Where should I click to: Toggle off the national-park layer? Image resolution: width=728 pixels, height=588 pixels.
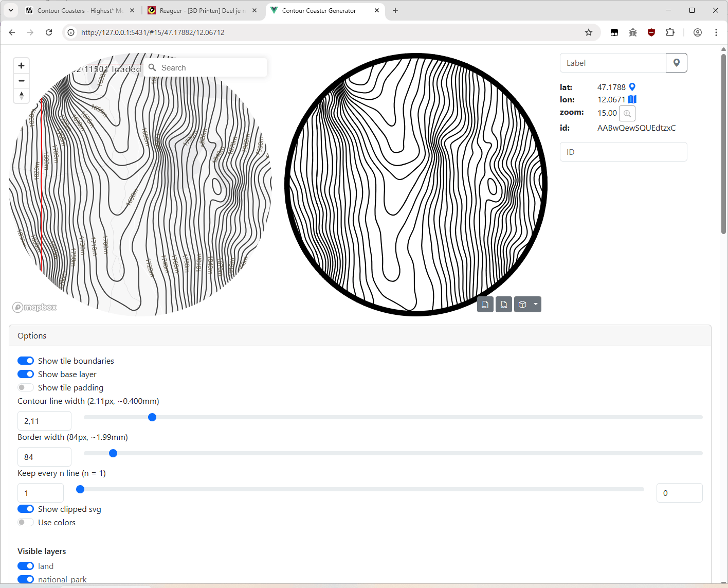pos(25,579)
